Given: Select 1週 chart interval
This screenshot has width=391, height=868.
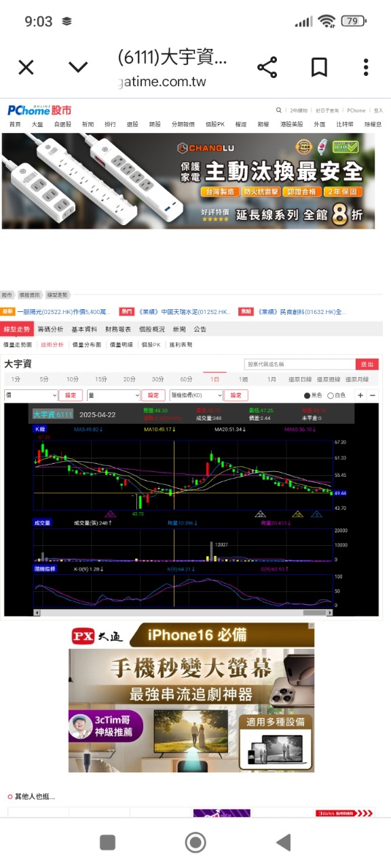Looking at the screenshot, I should coord(243,379).
